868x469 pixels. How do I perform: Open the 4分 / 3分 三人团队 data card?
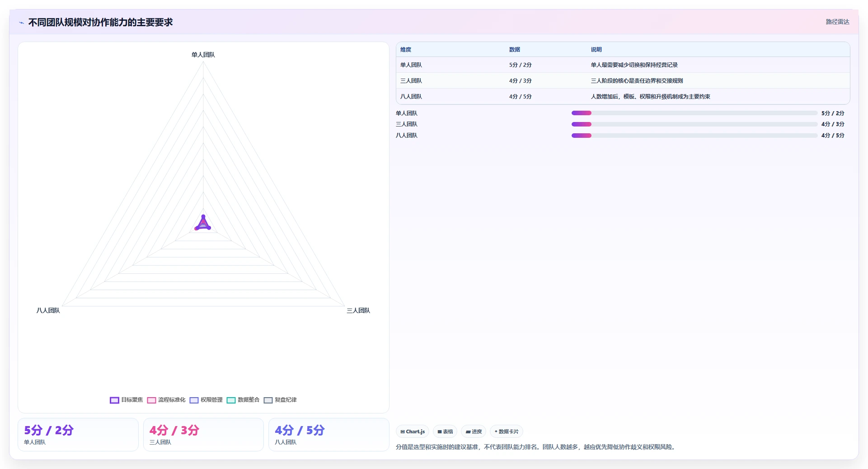(203, 435)
